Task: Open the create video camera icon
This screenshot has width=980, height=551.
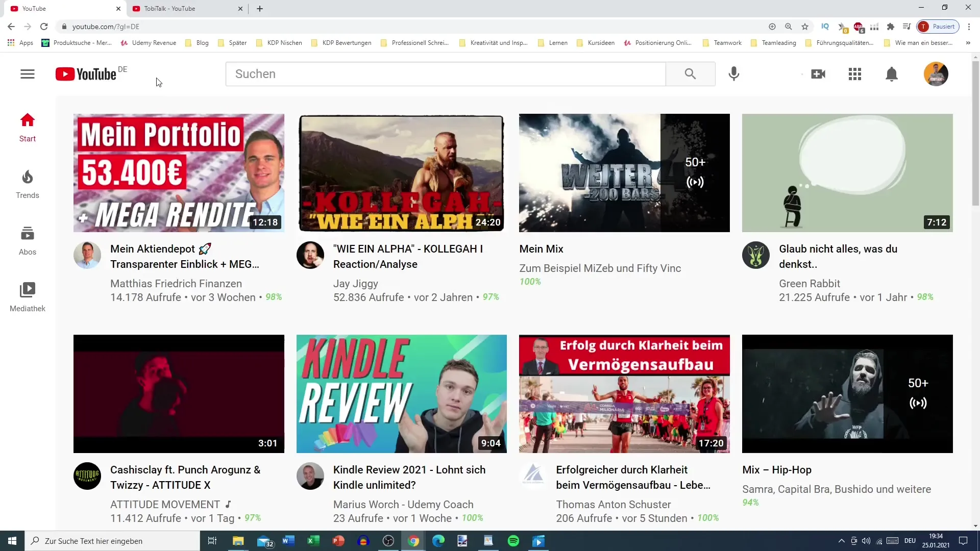Action: (x=818, y=74)
